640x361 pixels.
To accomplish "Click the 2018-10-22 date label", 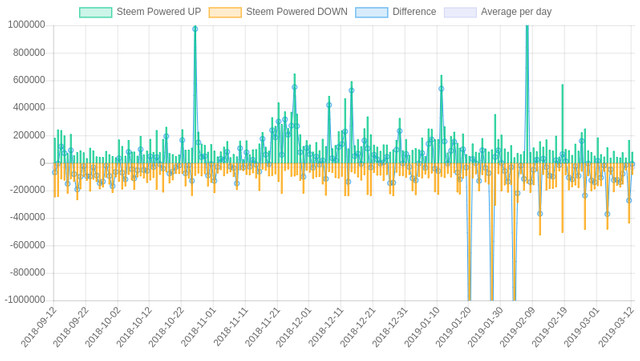I will pos(166,327).
